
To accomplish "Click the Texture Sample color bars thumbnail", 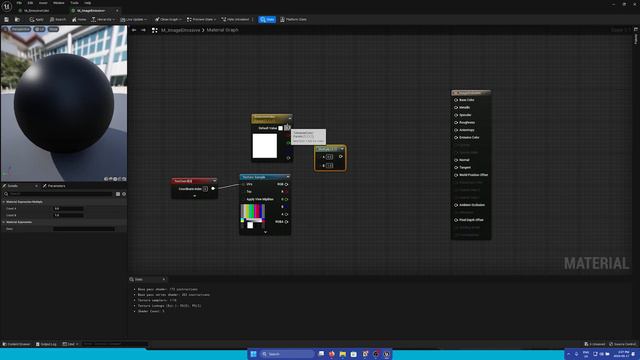I will (x=253, y=216).
